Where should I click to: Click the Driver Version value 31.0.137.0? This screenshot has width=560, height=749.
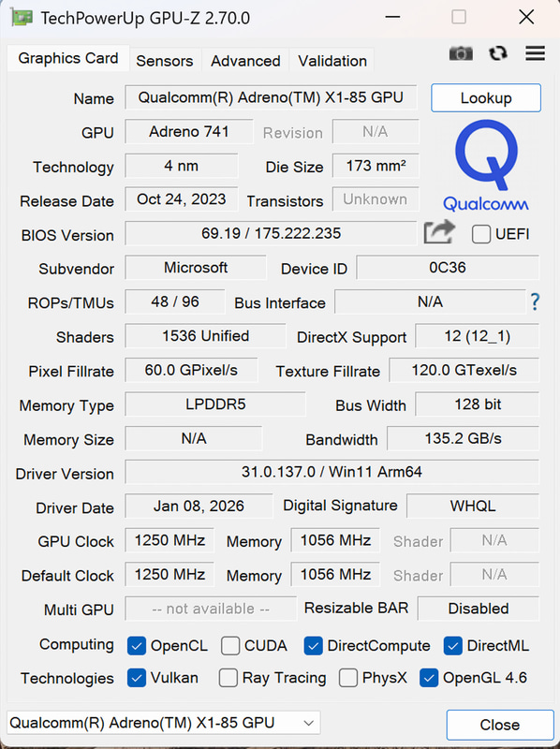[x=332, y=472]
